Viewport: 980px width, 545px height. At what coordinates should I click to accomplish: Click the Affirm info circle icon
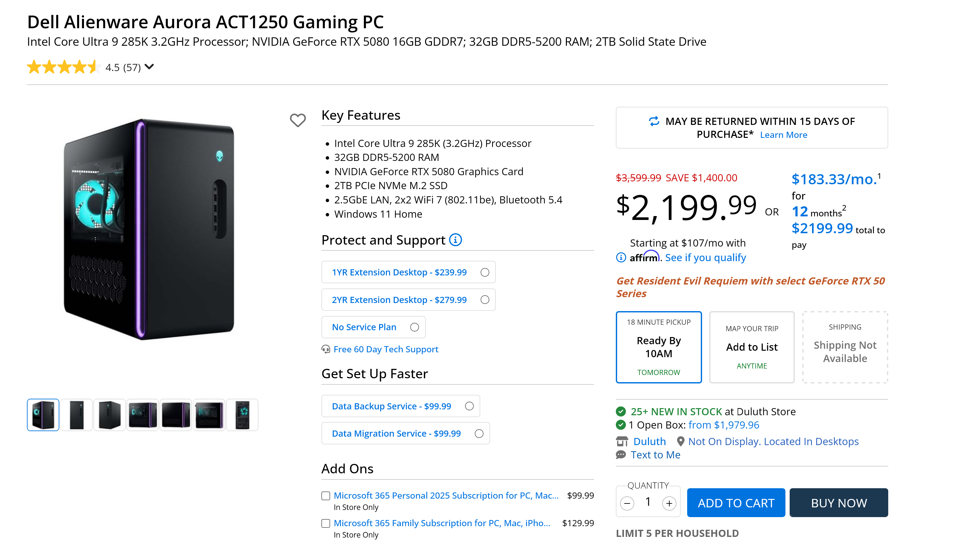[620, 258]
